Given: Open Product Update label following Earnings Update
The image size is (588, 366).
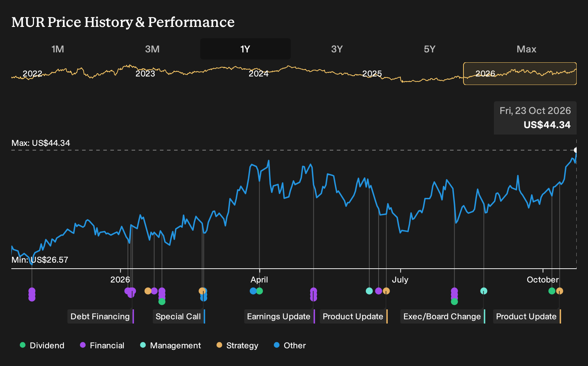Looking at the screenshot, I should [353, 316].
